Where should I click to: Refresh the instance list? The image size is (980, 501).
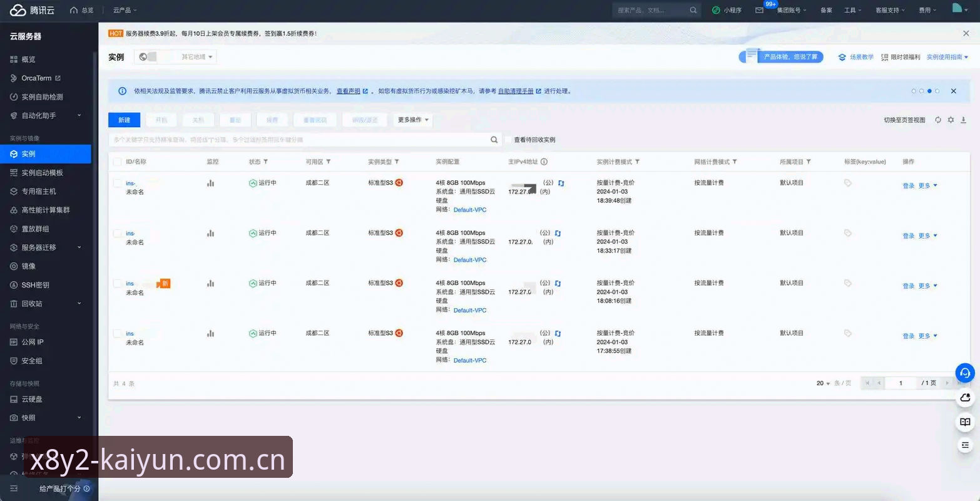coord(938,120)
